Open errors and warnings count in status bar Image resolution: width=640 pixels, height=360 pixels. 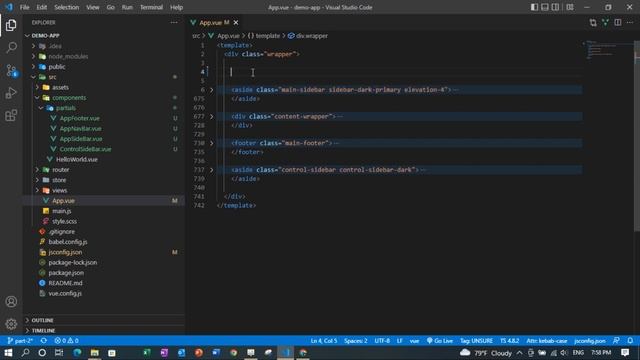(67, 340)
